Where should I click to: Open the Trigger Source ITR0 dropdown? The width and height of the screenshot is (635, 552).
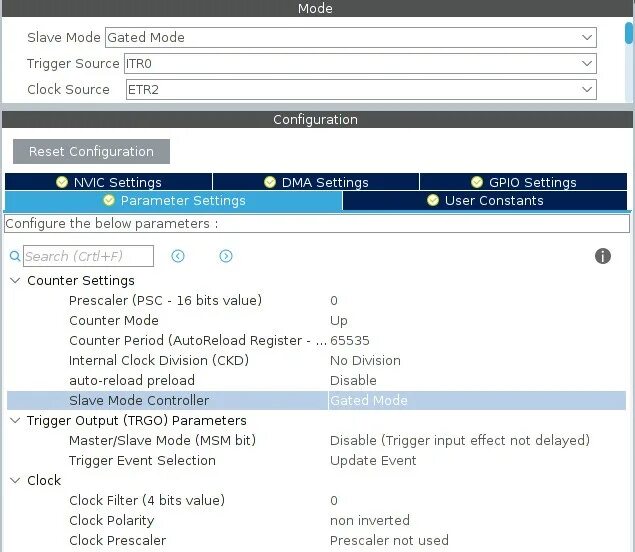coord(360,64)
